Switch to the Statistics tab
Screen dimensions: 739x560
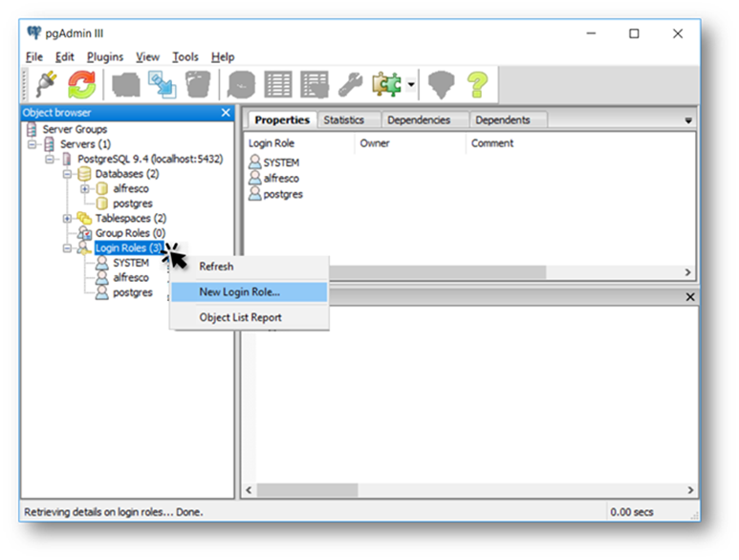click(x=343, y=120)
